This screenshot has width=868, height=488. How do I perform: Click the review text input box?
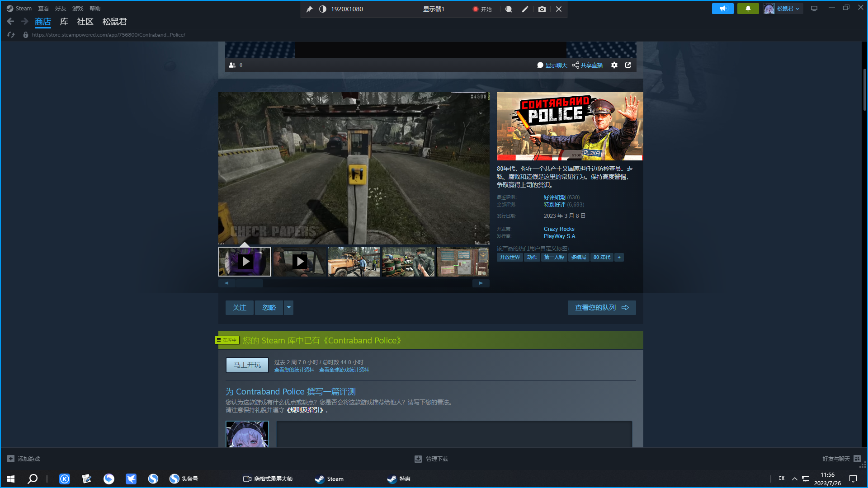(x=454, y=434)
